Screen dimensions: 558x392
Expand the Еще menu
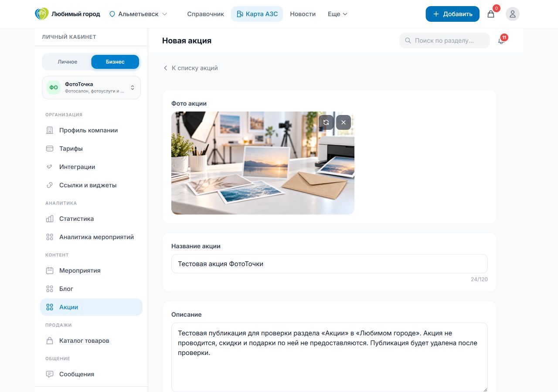(337, 14)
